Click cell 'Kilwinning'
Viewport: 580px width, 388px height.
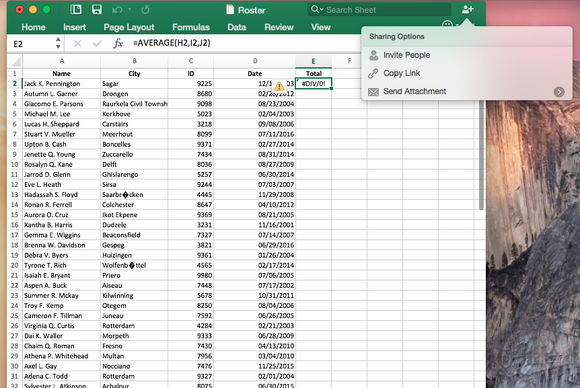(x=134, y=296)
